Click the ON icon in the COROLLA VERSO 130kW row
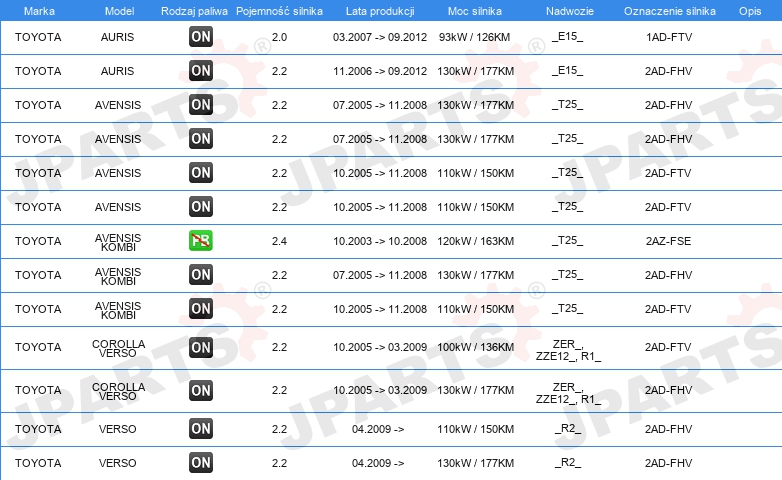 pyautogui.click(x=201, y=390)
